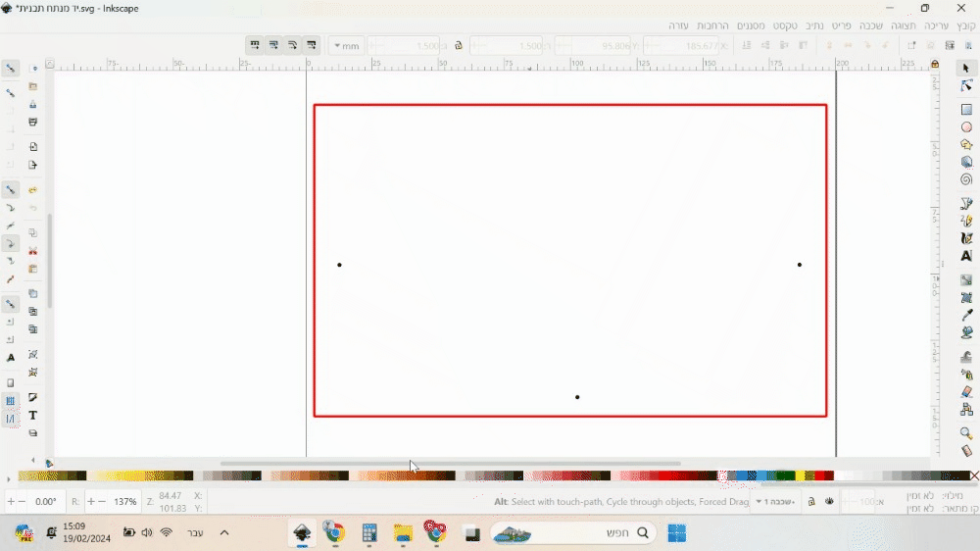Select the 3D Box tool

[966, 162]
